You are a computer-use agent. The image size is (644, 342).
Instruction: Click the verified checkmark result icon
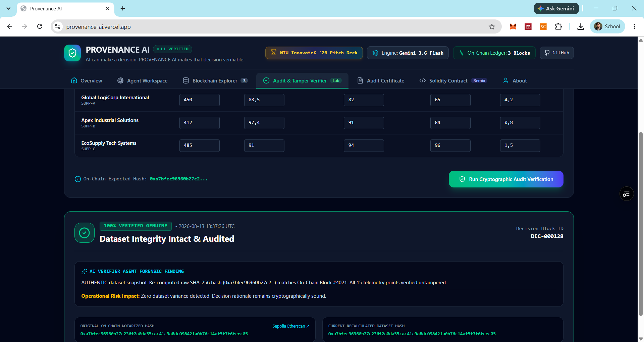(x=85, y=233)
